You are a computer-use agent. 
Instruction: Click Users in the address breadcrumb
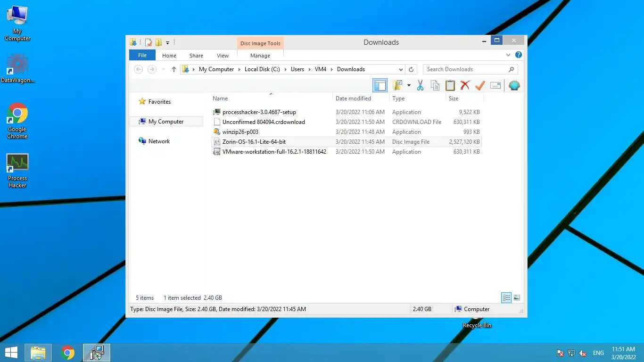(297, 69)
